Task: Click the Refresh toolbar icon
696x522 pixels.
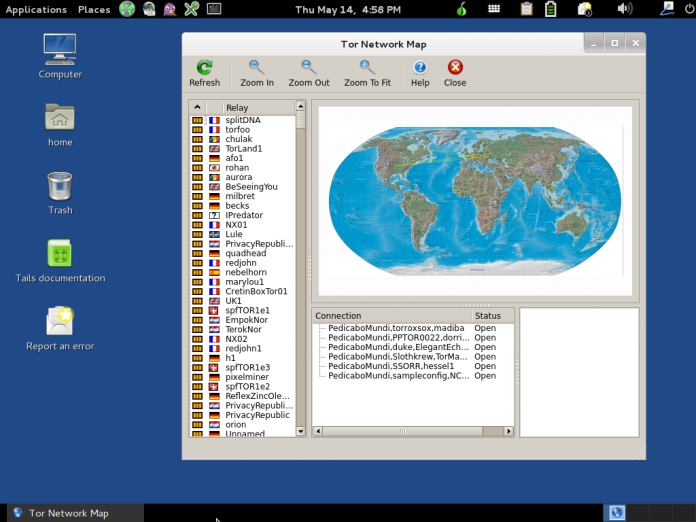Action: click(205, 67)
